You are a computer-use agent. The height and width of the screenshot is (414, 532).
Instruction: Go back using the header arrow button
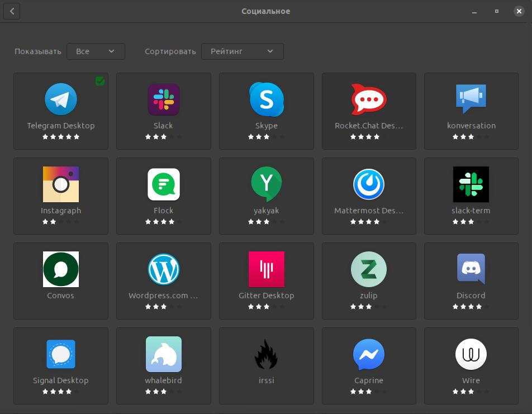click(x=12, y=11)
